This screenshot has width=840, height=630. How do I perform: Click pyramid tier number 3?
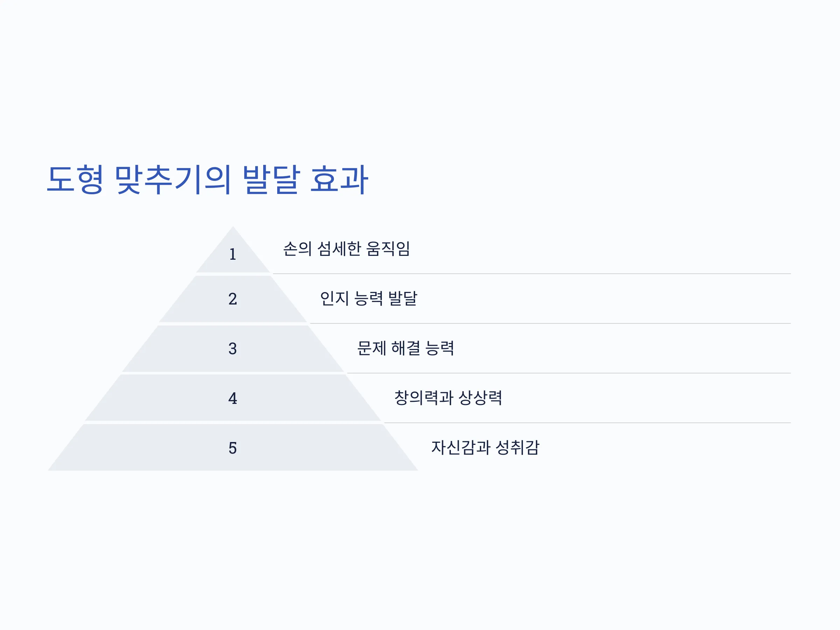coord(233,349)
